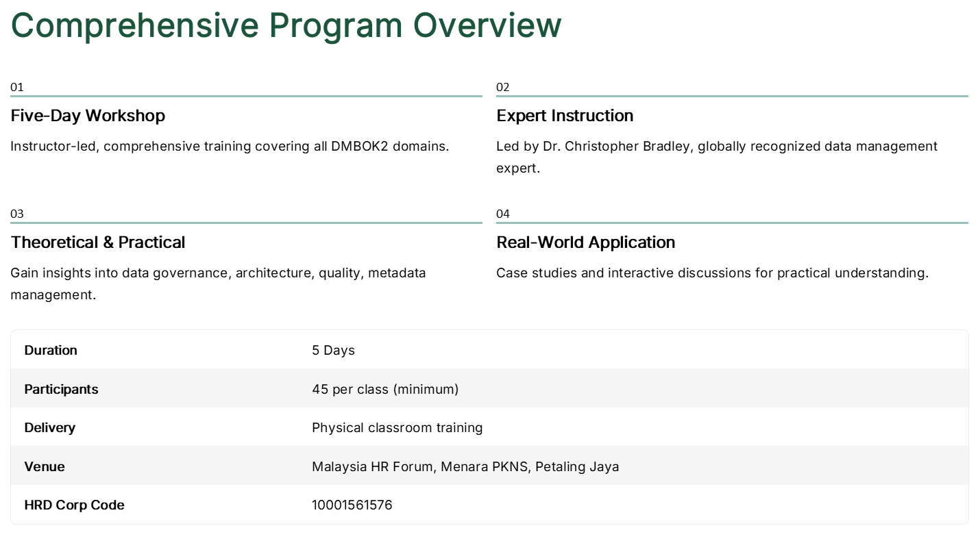Click step number 03 label
This screenshot has width=980, height=541.
(x=17, y=214)
